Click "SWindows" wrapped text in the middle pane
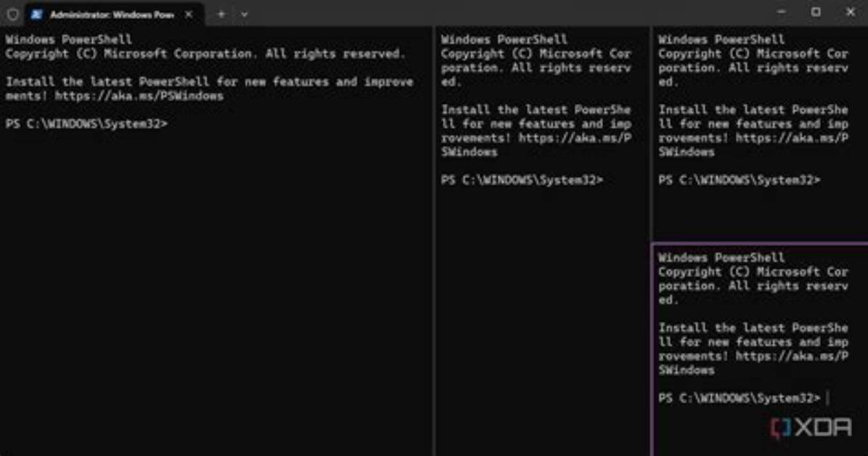This screenshot has height=456, width=868. coord(469,152)
